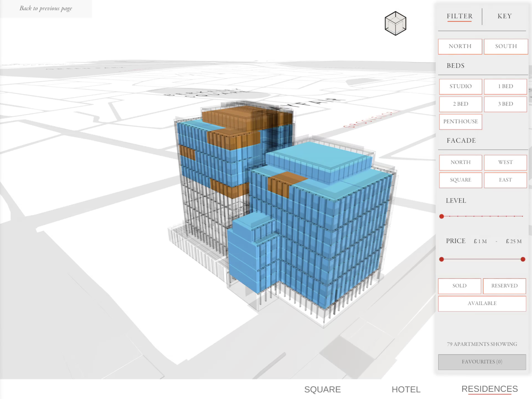Open the HOTEL section

[406, 389]
